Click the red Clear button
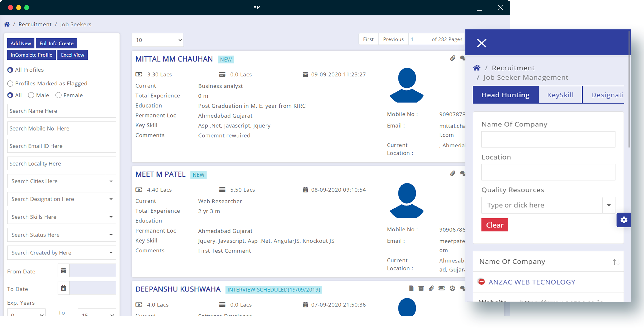The height and width of the screenshot is (328, 644). (494, 225)
